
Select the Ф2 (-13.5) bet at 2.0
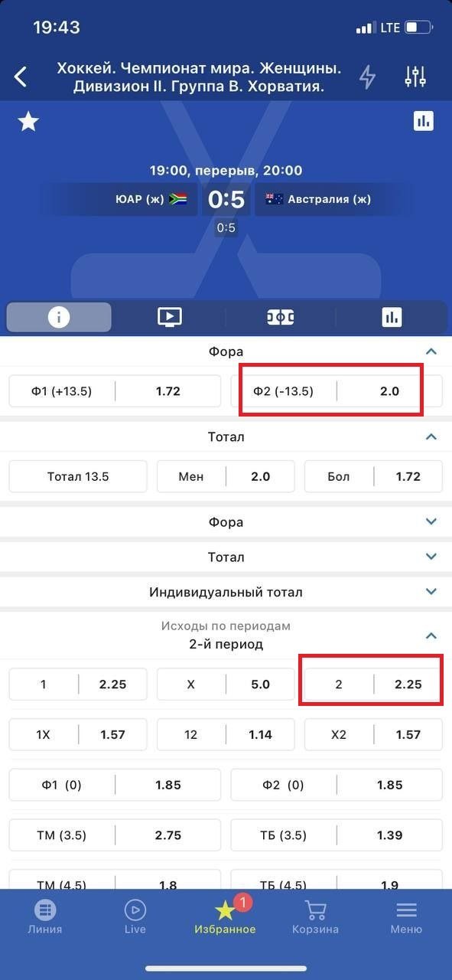click(x=337, y=391)
